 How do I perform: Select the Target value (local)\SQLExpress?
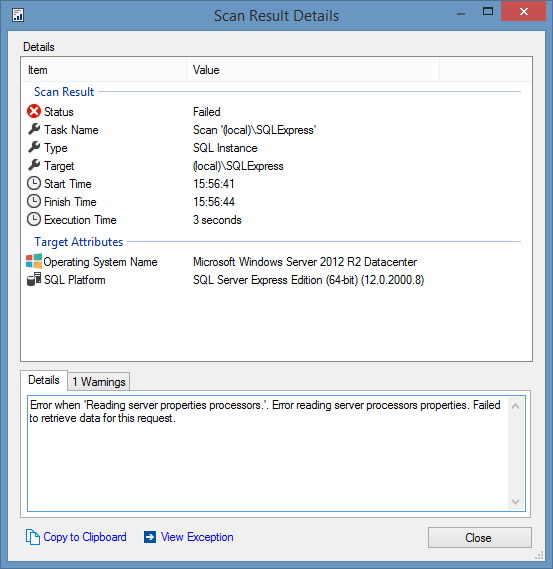pos(238,166)
